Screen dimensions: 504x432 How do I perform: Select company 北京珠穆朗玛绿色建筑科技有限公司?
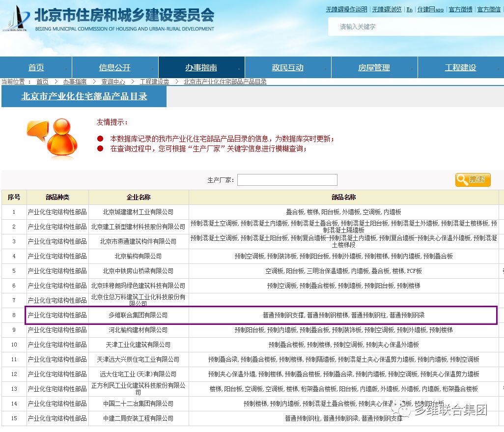coord(138,286)
